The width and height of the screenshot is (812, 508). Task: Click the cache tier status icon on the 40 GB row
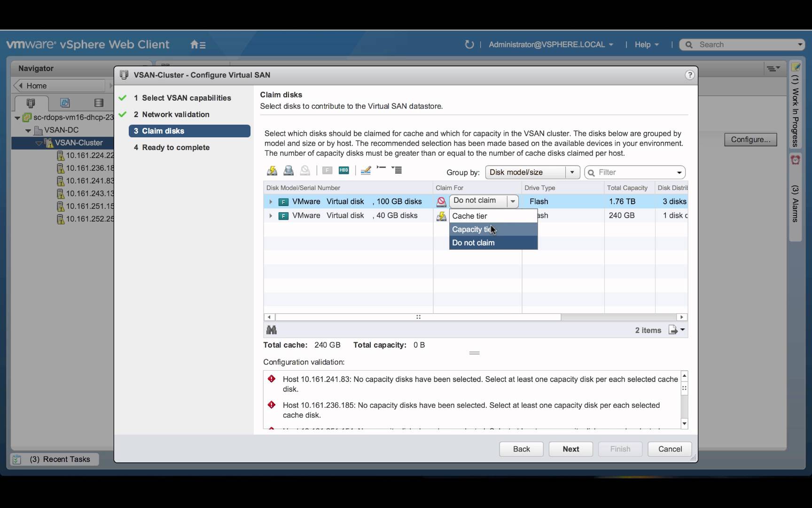pos(441,216)
